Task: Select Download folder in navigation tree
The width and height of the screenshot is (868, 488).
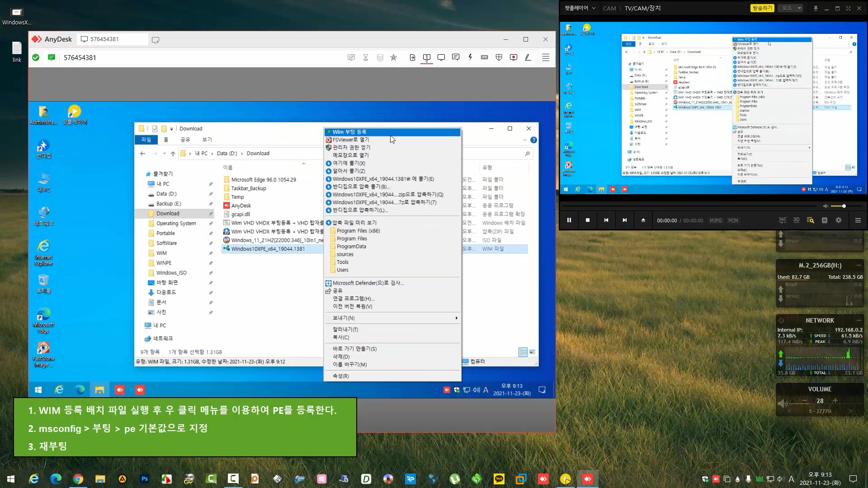Action: point(168,214)
